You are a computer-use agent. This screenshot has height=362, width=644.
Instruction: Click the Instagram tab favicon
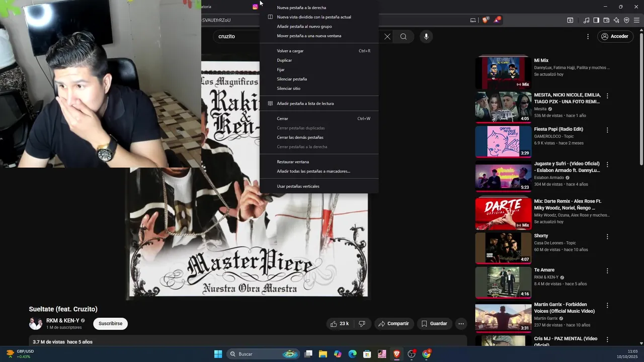[x=255, y=7]
